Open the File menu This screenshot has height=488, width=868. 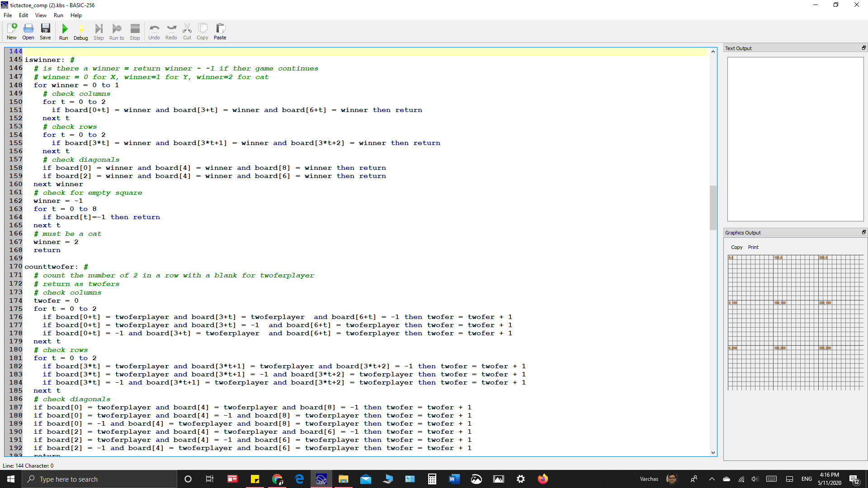click(7, 15)
